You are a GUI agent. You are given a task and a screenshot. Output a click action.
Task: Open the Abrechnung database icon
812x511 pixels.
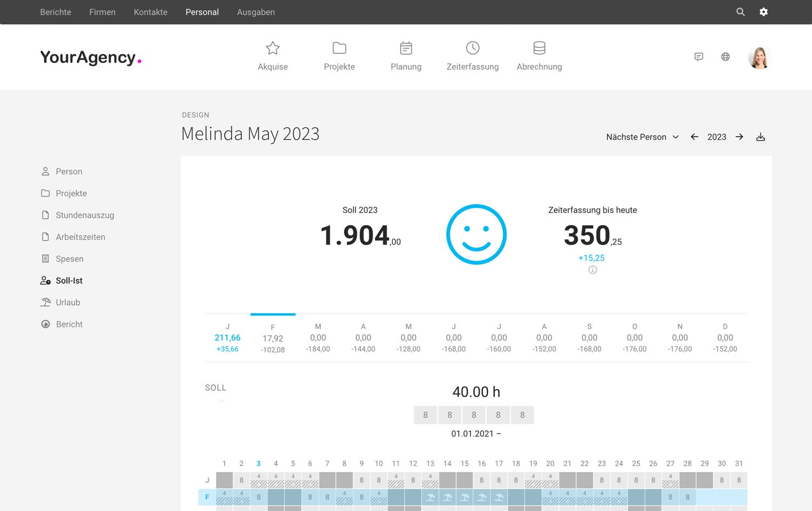point(539,48)
